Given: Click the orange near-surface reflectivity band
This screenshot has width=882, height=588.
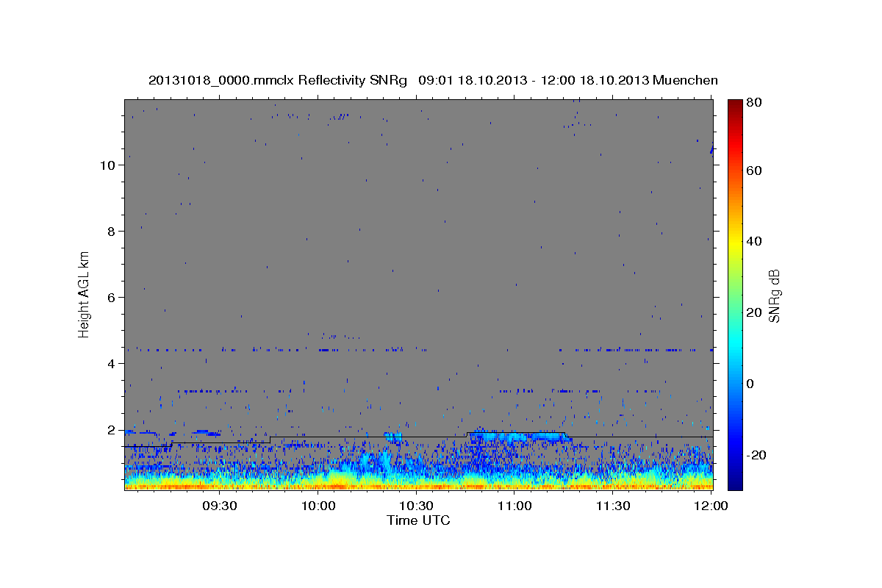Looking at the screenshot, I should [x=418, y=486].
